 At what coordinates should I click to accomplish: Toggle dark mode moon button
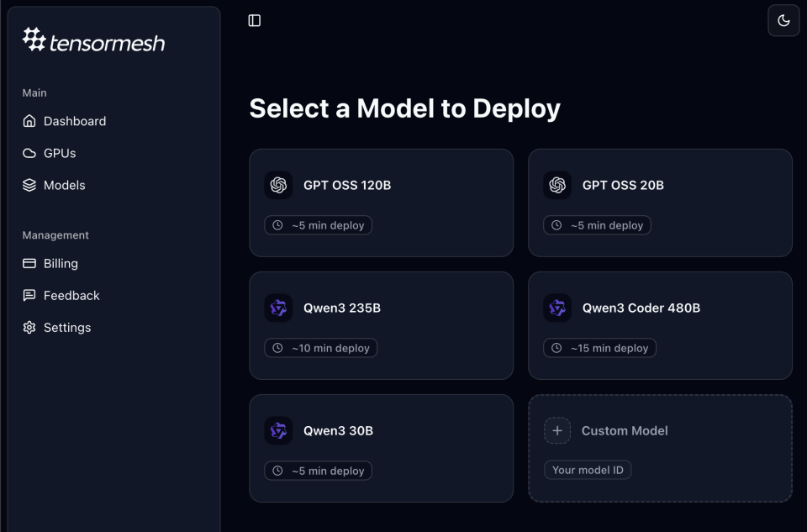tap(783, 20)
